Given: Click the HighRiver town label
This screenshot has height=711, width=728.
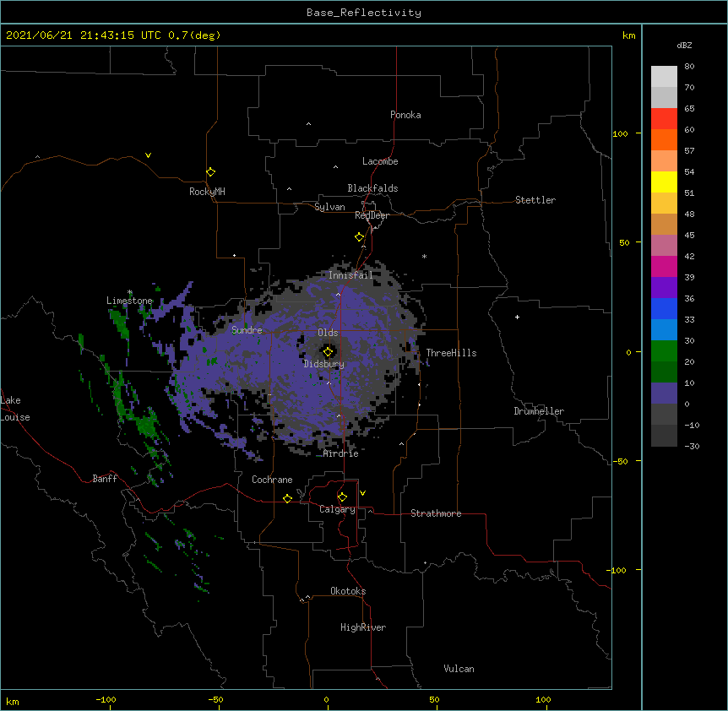Looking at the screenshot, I should pyautogui.click(x=363, y=627).
